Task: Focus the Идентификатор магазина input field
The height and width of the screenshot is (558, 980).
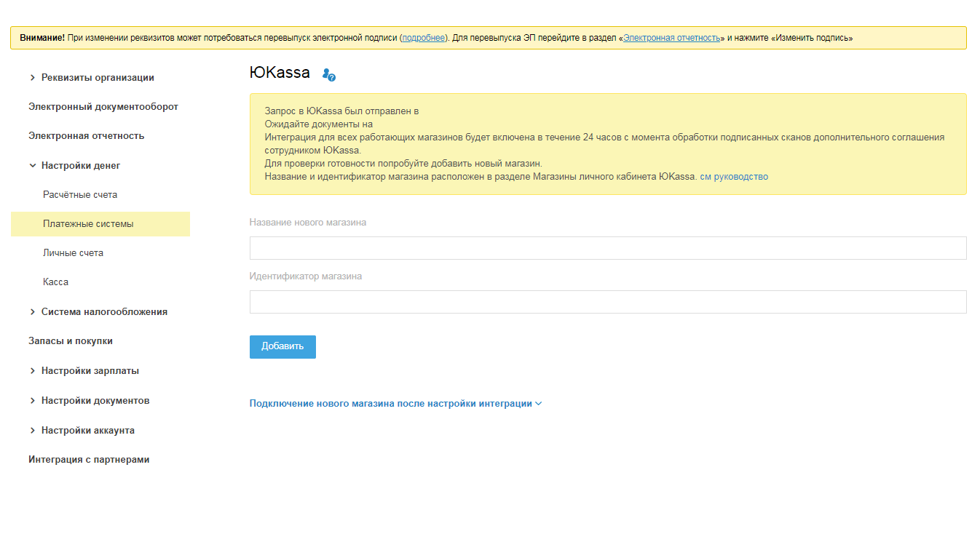Action: (608, 302)
